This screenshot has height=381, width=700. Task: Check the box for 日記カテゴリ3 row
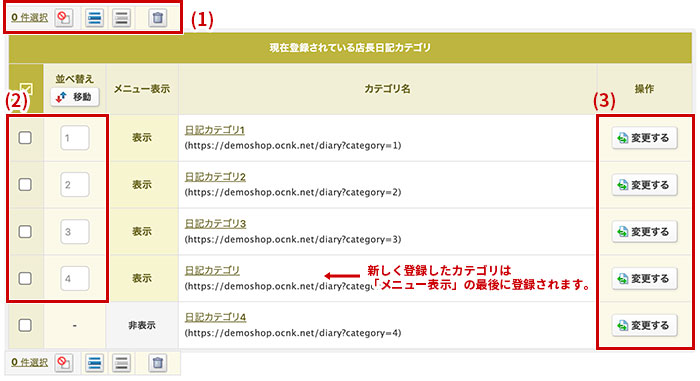pyautogui.click(x=25, y=231)
